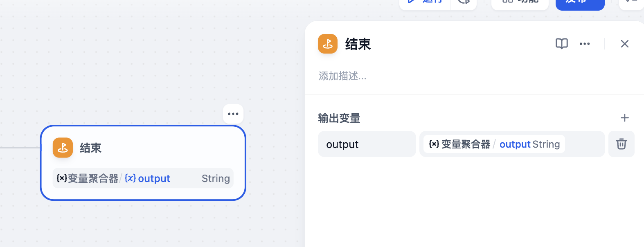The height and width of the screenshot is (247, 644).
Task: Delete the output variable using trash icon
Action: 621,144
